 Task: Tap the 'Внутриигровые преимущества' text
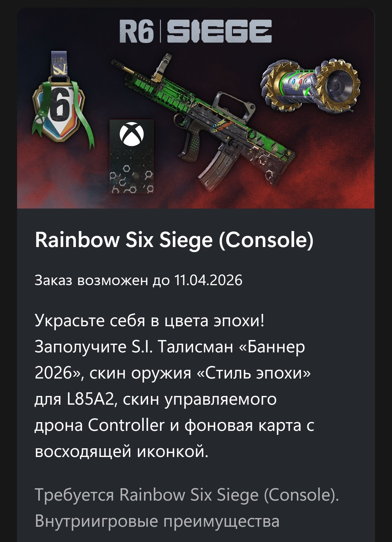coord(157,521)
